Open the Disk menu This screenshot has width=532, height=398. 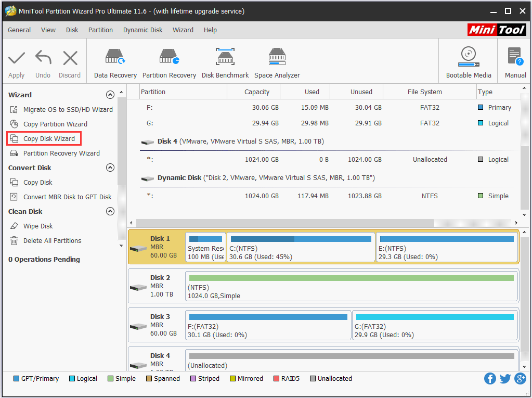tap(72, 30)
